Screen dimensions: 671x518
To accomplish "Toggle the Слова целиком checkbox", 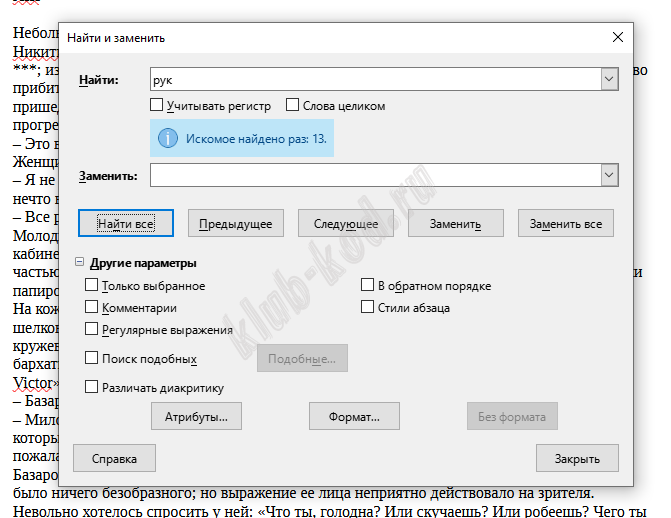I will (x=293, y=105).
